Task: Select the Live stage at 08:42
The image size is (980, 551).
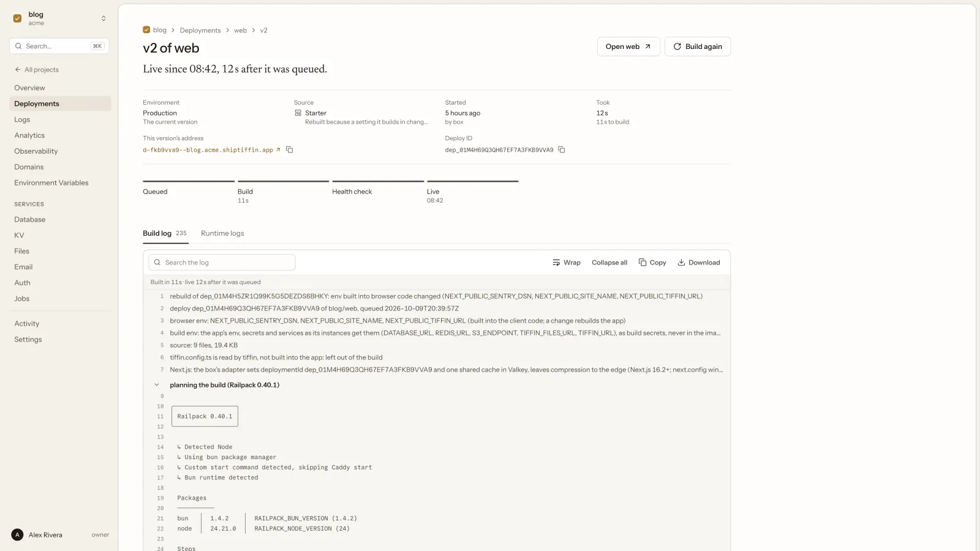Action: coord(473,192)
